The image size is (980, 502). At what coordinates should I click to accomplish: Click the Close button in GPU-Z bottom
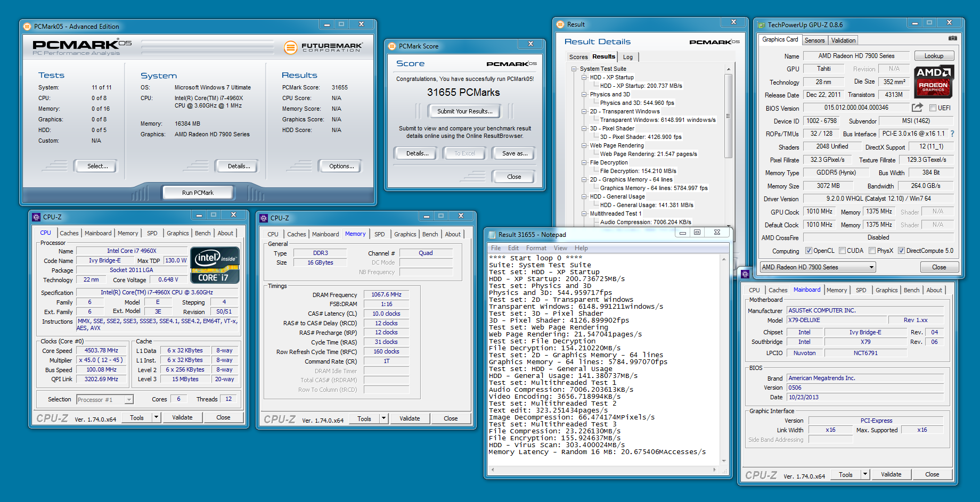click(939, 267)
